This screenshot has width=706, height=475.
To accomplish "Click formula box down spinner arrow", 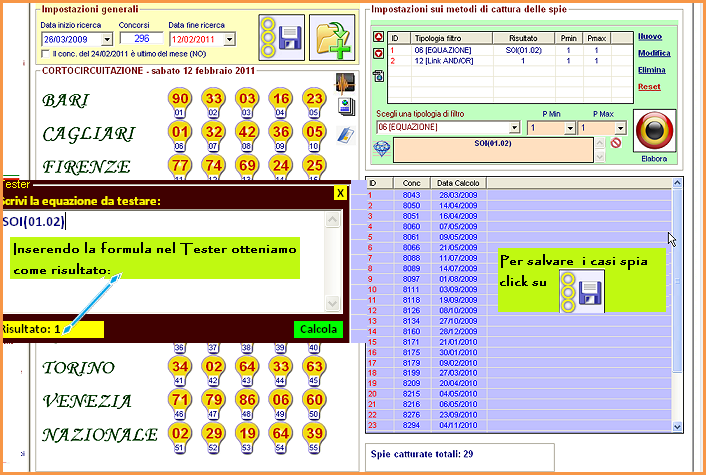I will [x=600, y=157].
